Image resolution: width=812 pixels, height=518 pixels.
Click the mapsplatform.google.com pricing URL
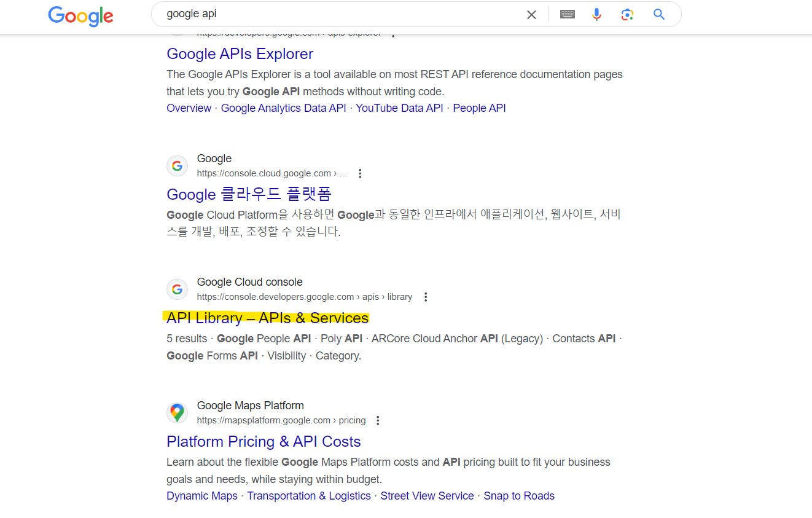(281, 421)
